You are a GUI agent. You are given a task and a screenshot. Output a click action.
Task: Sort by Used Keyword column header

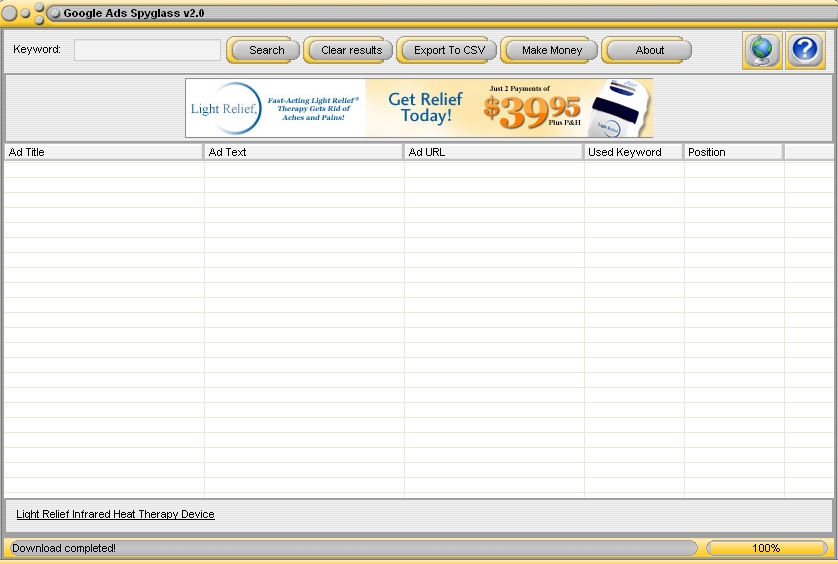[x=634, y=152]
